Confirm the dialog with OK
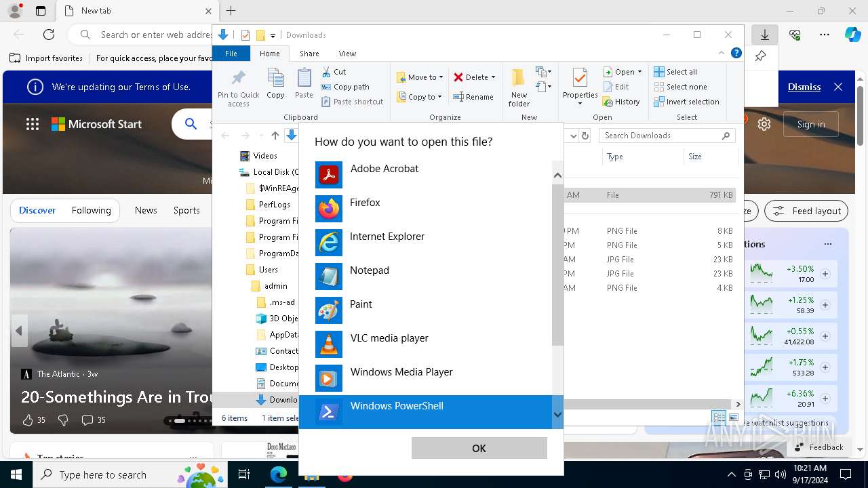The width and height of the screenshot is (868, 488). (479, 448)
